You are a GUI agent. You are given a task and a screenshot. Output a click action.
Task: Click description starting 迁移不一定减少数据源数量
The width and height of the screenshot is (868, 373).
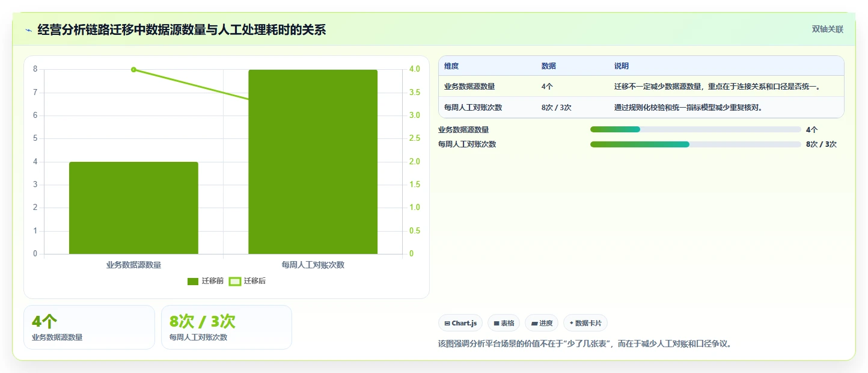click(x=718, y=87)
